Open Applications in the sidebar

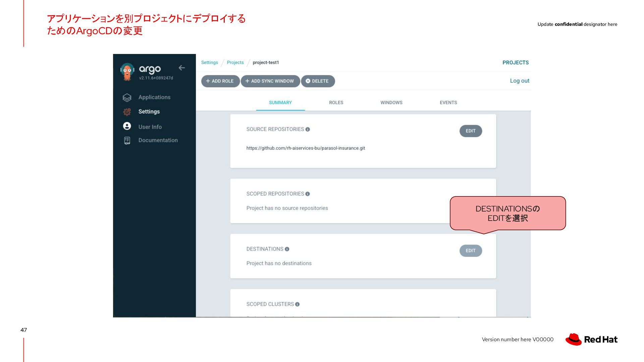click(x=154, y=97)
